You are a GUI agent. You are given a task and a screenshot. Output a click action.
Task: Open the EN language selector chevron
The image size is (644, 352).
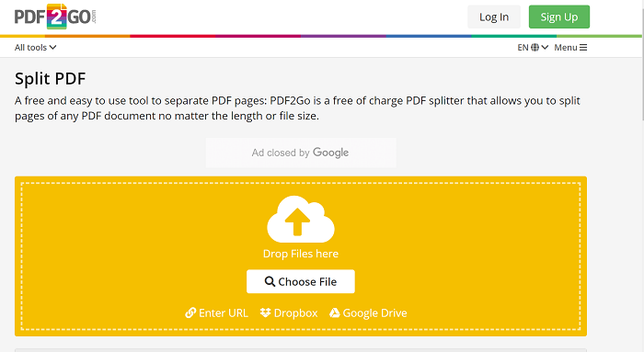click(545, 48)
